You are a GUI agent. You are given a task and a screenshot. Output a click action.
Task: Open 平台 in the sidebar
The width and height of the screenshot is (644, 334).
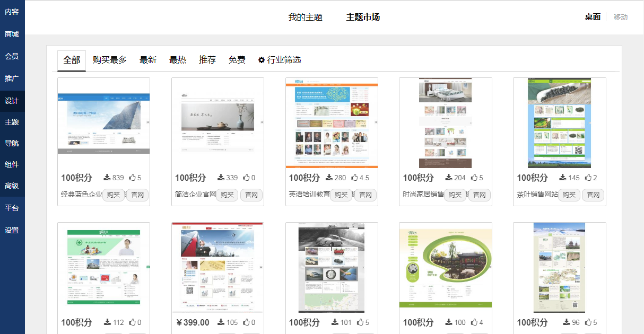point(12,208)
